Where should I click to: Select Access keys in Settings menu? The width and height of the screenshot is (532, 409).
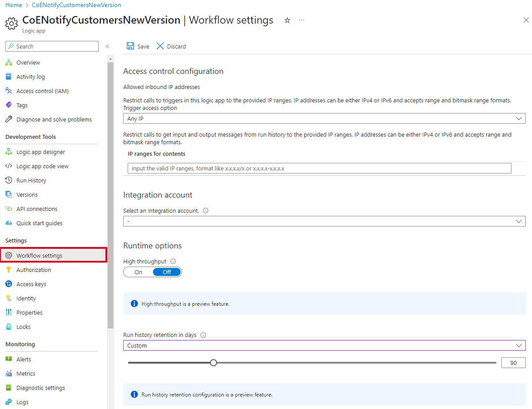pos(31,284)
